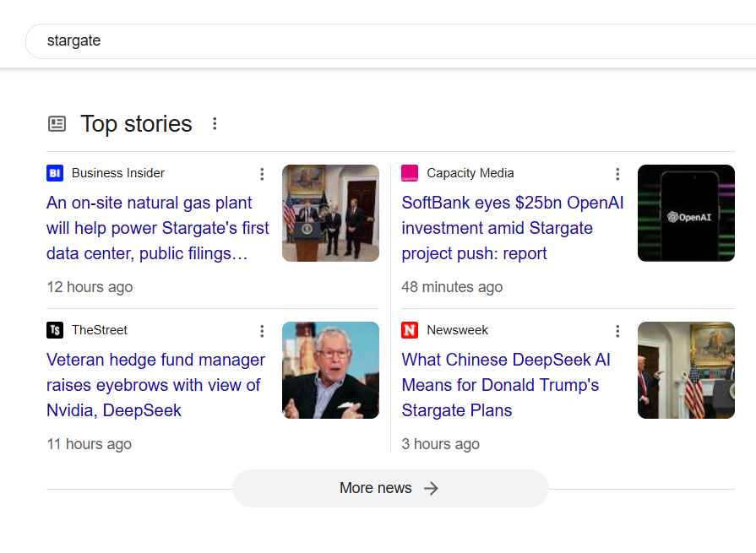This screenshot has width=756, height=553.
Task: Open TheStreet story three-dot menu
Action: pos(262,331)
